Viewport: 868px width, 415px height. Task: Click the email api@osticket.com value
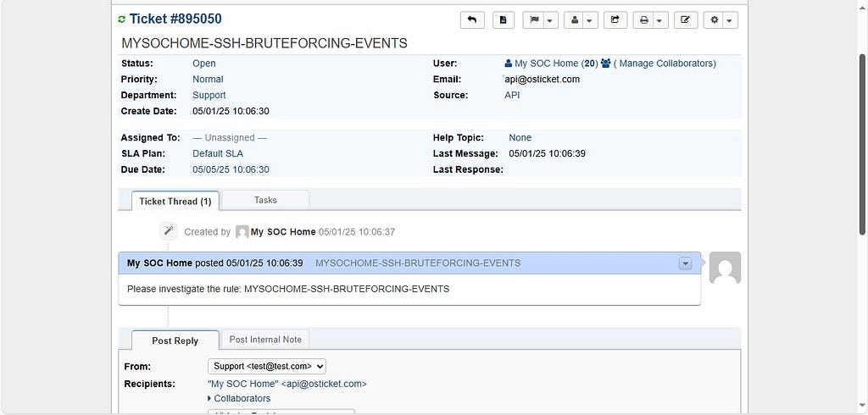click(x=542, y=79)
